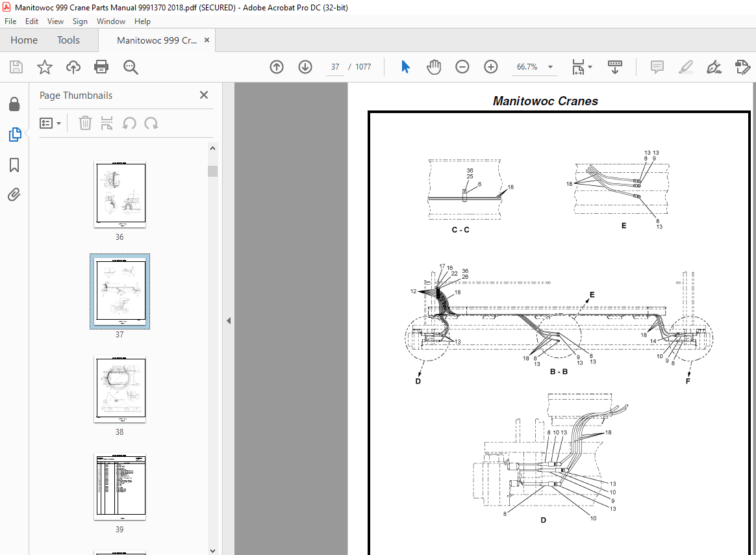Click the 'C - C' section label
Image resolution: width=756 pixels, height=555 pixels.
[x=460, y=229]
